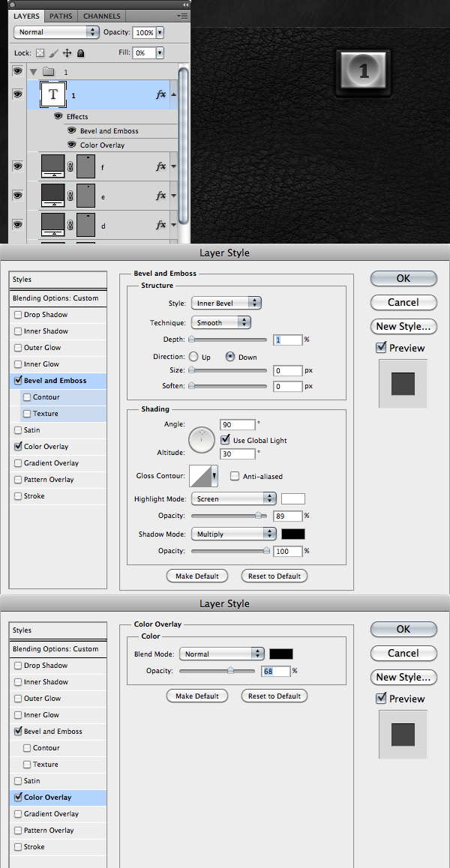Screen dimensions: 450x868
Task: Enable Contour checkbox in upper Layer Style dialog
Action: tap(27, 397)
